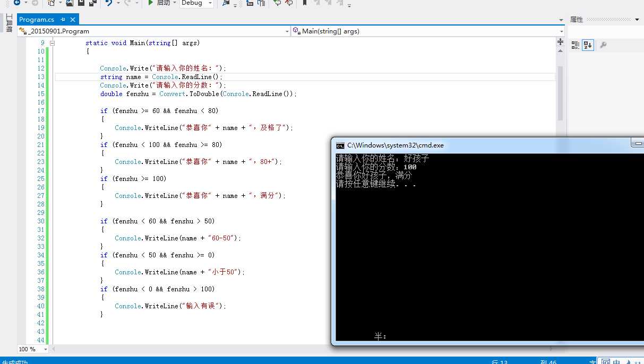Click console output '请按任意键继续. . .'

(x=376, y=184)
